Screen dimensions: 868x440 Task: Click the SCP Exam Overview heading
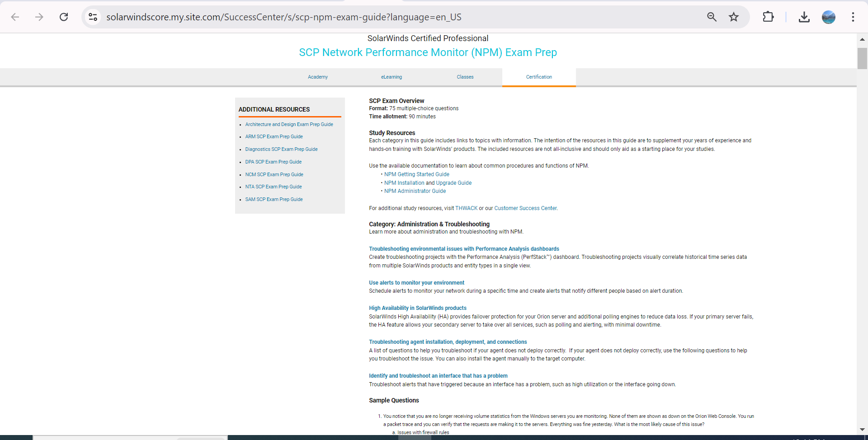point(396,101)
